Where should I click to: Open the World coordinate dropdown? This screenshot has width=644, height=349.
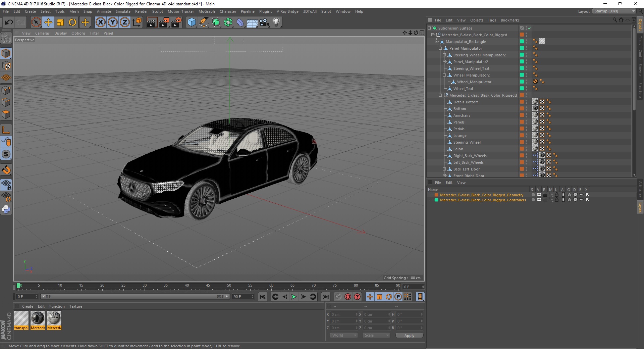344,335
